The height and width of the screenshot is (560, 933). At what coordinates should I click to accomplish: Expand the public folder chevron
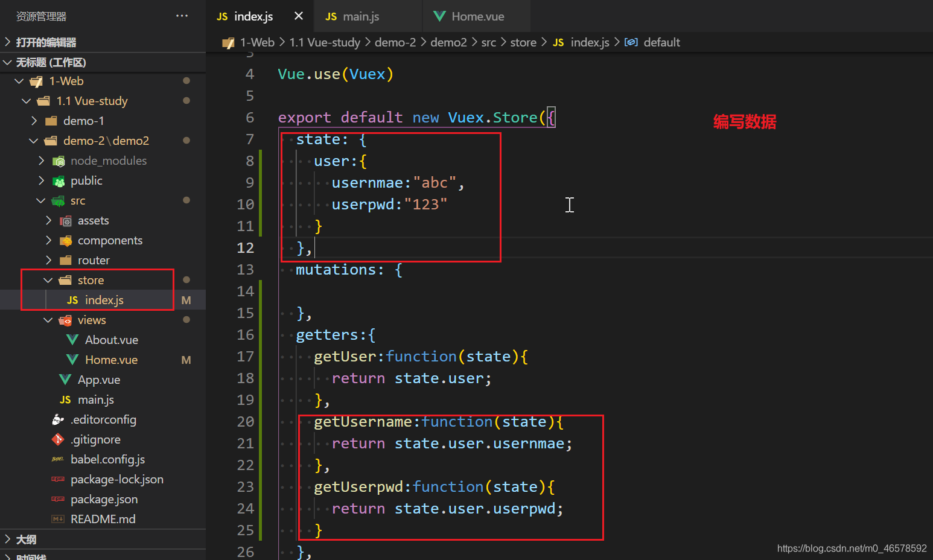[x=41, y=180]
